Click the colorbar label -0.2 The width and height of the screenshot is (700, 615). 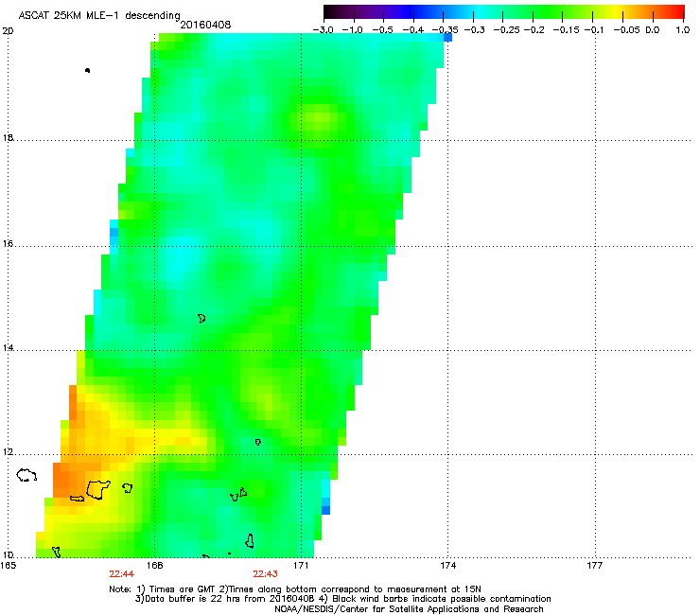pyautogui.click(x=534, y=30)
